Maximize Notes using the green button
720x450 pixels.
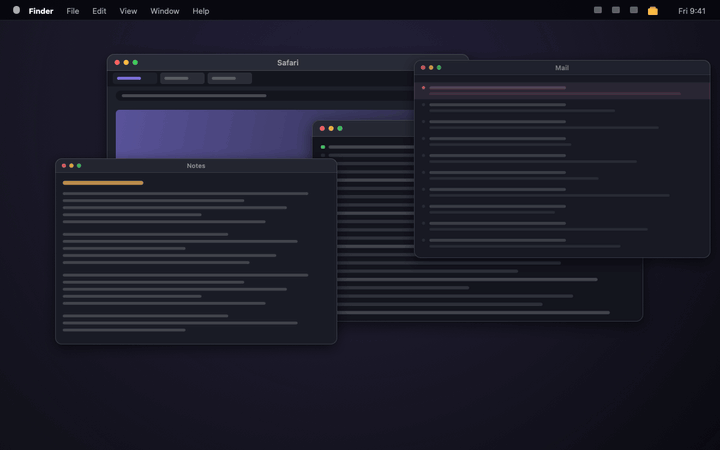79,166
